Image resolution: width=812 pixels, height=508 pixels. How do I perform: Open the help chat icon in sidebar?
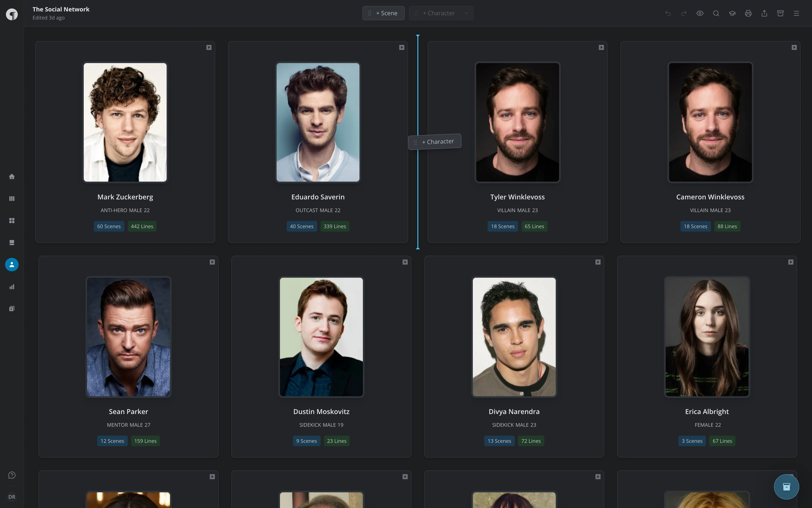tap(12, 475)
